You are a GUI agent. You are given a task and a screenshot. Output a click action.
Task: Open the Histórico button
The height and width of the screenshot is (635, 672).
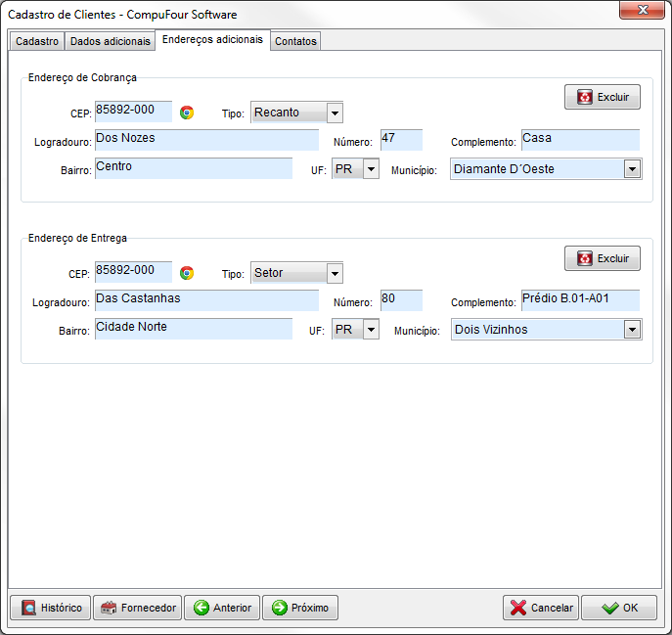[51, 608]
